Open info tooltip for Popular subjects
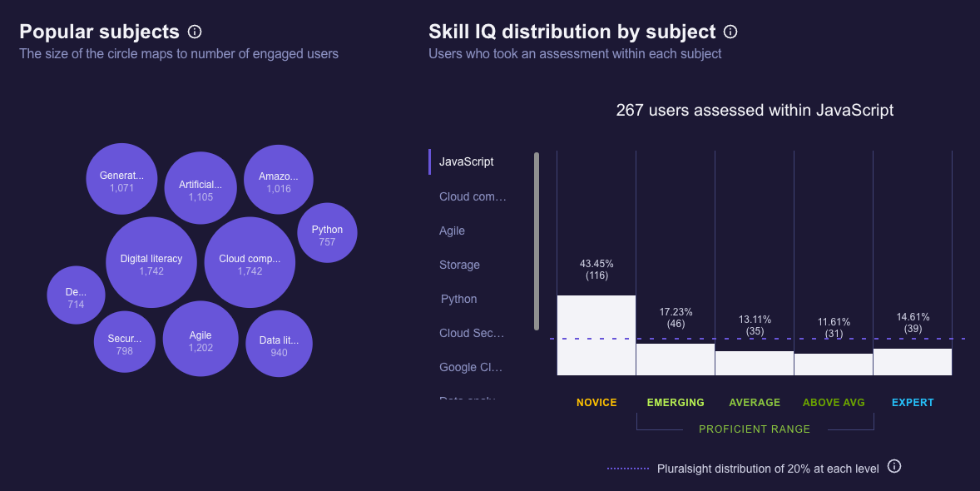 coord(194,31)
